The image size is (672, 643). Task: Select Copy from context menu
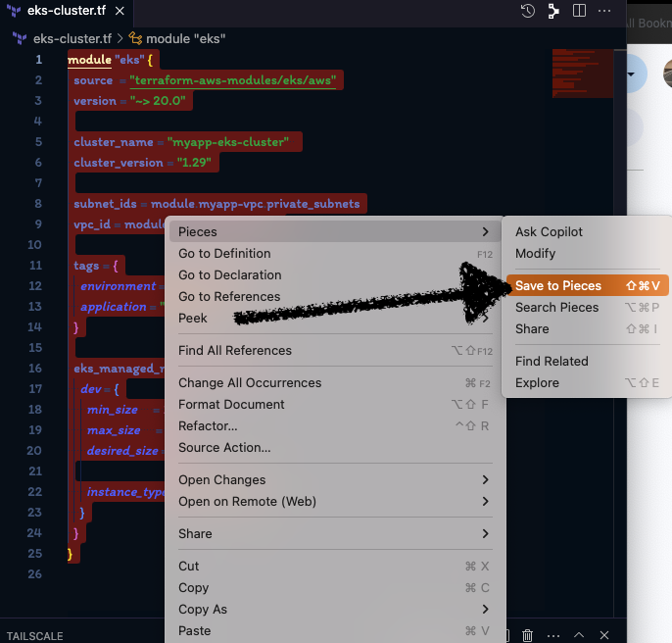(x=333, y=588)
